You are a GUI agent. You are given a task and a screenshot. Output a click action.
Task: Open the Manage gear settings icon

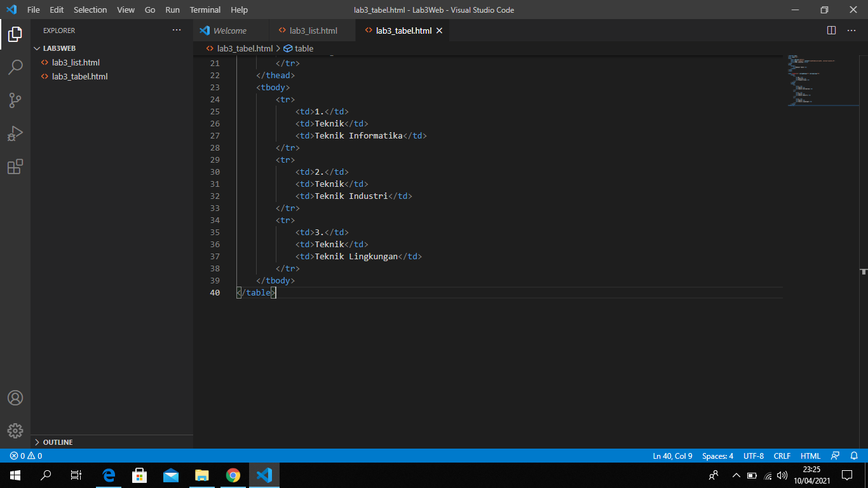(15, 431)
